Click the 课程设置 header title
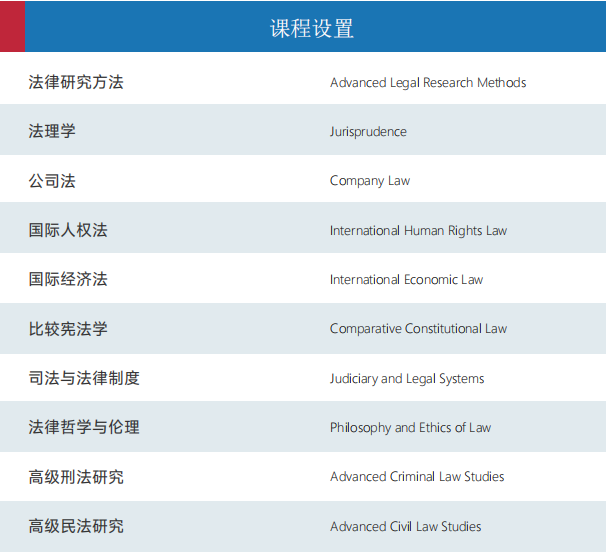608x552 pixels. pos(312,28)
